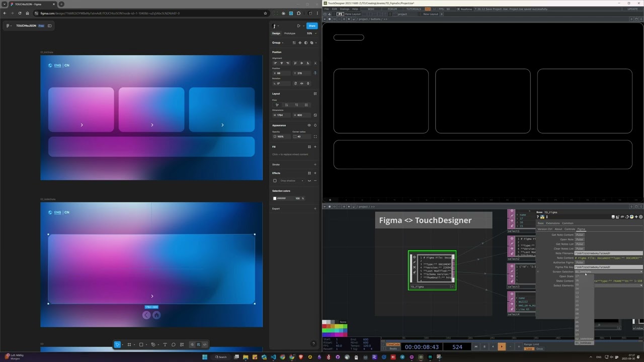Open the Select Elements dropdown arrow
The height and width of the screenshot is (362, 644).
coord(641,286)
